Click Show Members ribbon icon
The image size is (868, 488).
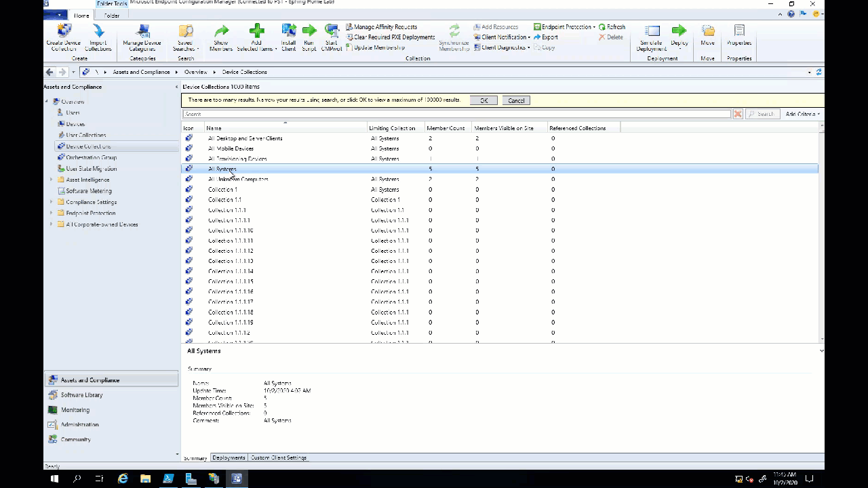[221, 37]
